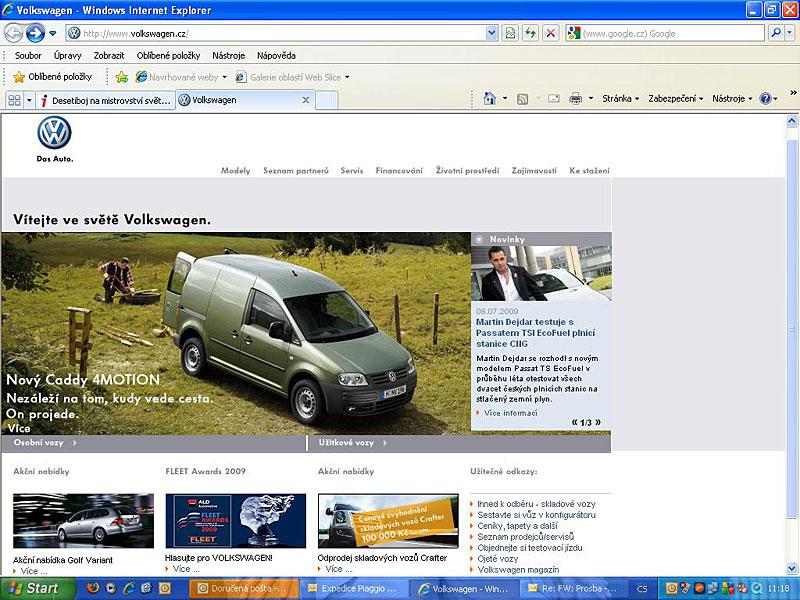Open the Seznam partnerů navigation item
Image resolution: width=800 pixels, height=600 pixels.
point(296,170)
